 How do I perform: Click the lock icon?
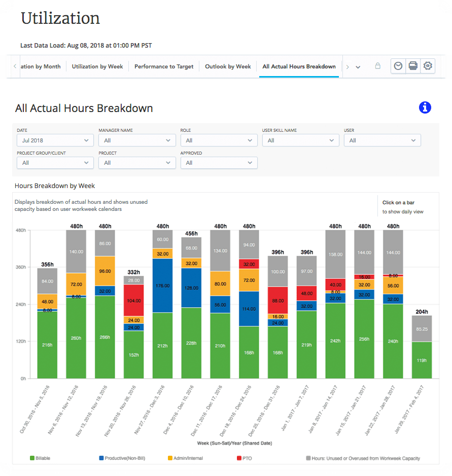377,66
